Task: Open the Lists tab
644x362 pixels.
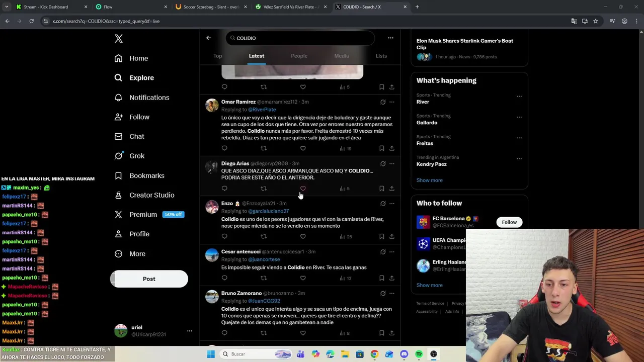Action: click(x=381, y=56)
